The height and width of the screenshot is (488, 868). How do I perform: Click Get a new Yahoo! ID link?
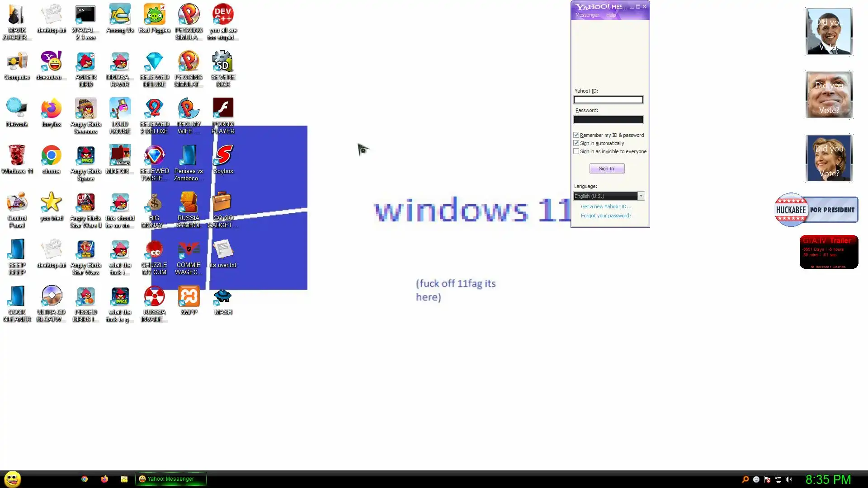[606, 206]
